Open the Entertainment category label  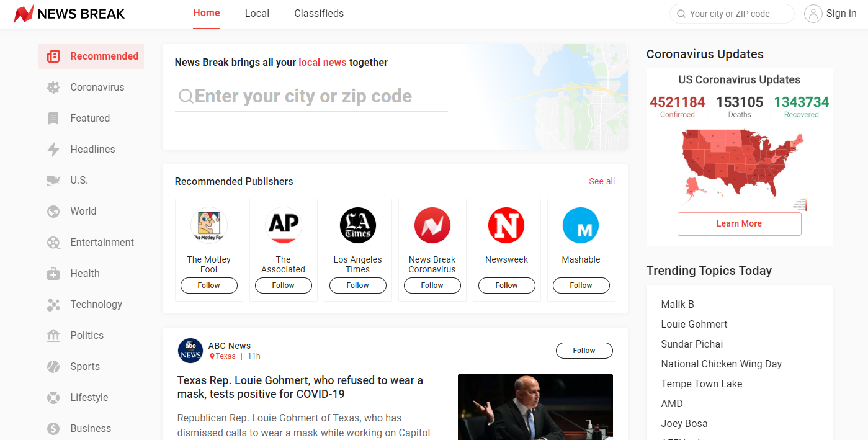(x=102, y=243)
